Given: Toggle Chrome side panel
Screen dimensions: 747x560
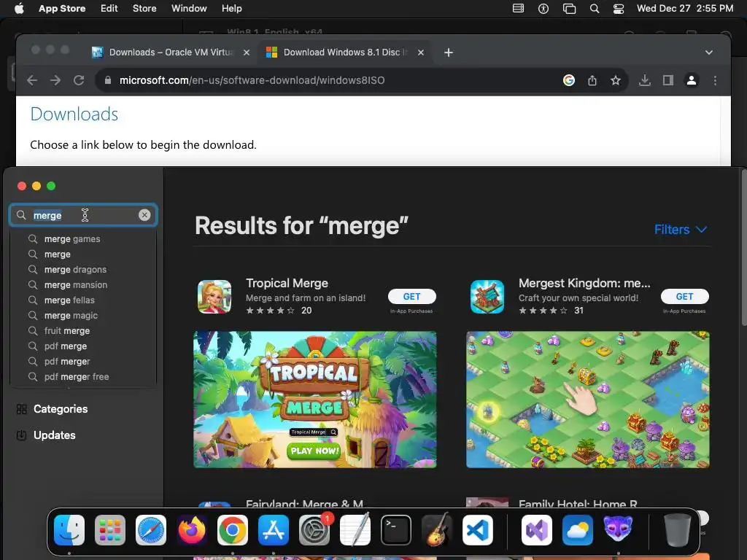Looking at the screenshot, I should pos(668,80).
